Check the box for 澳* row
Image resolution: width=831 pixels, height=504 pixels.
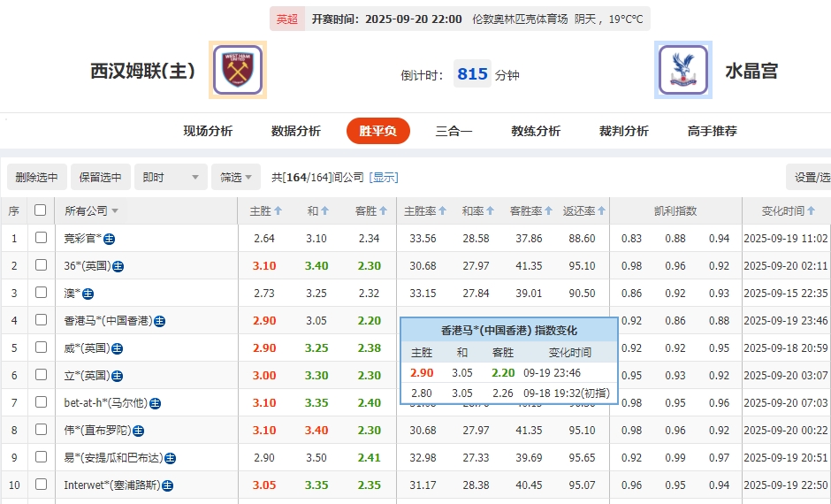tap(41, 293)
